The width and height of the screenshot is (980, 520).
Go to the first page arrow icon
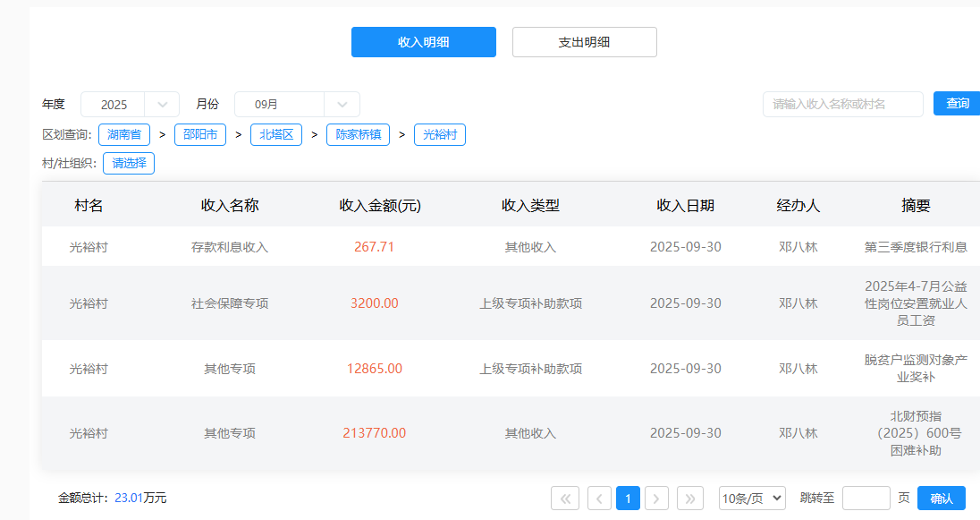coord(565,499)
